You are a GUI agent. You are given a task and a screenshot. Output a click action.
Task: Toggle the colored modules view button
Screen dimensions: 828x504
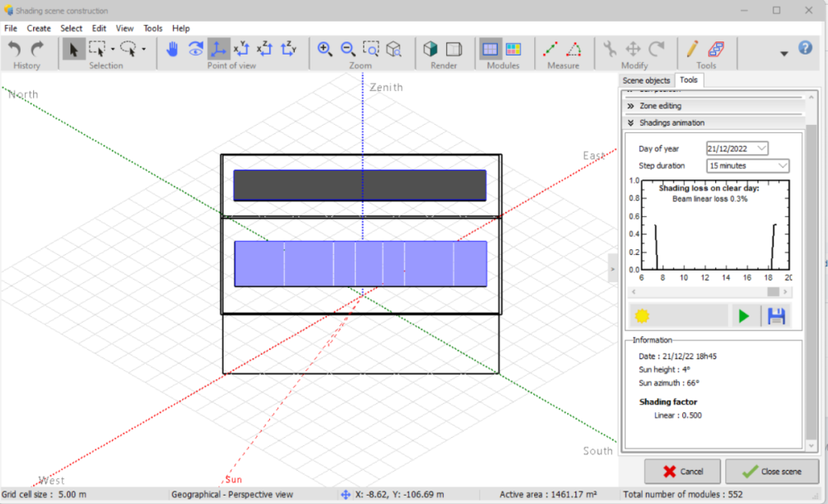pyautogui.click(x=513, y=49)
